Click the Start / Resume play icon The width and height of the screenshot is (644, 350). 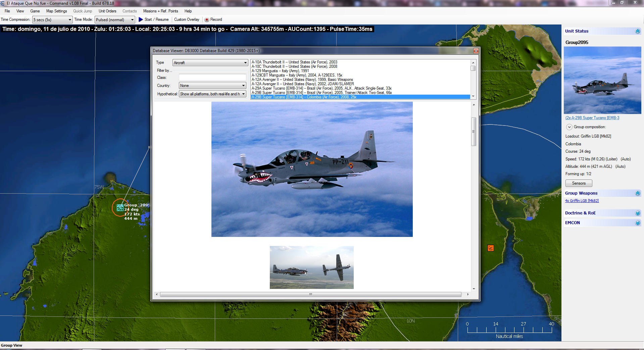point(141,19)
